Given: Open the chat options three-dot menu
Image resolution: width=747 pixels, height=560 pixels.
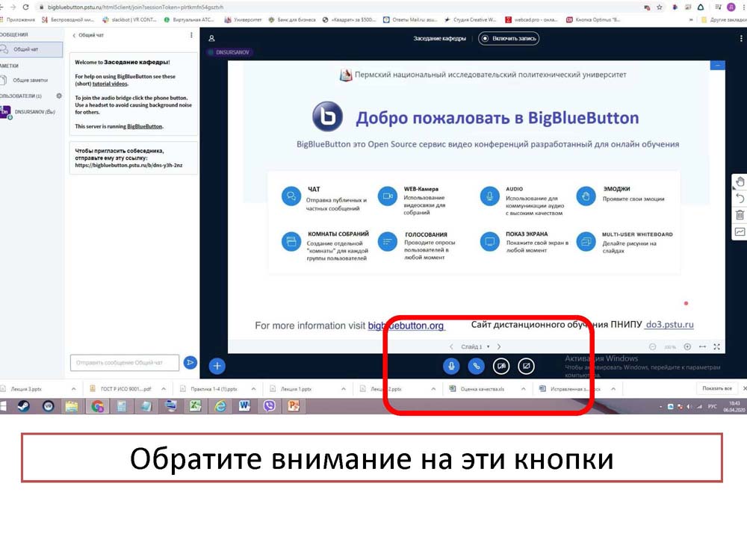Looking at the screenshot, I should (x=191, y=35).
